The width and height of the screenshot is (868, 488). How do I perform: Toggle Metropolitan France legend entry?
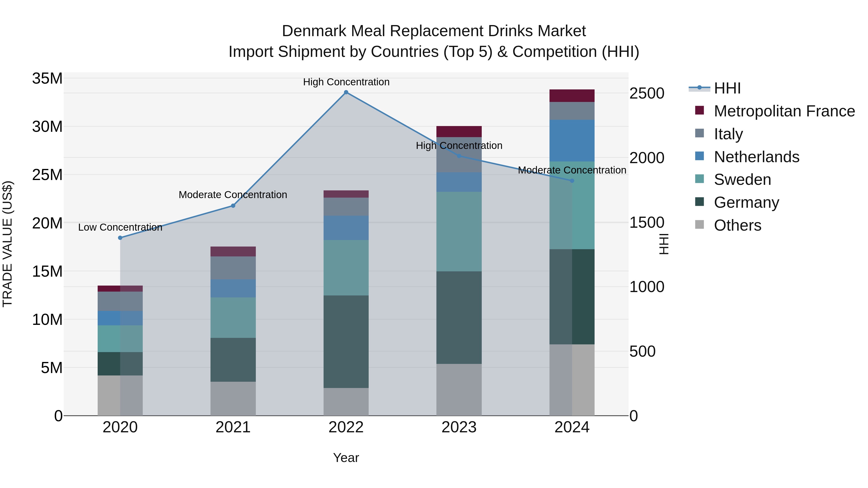[x=775, y=111]
